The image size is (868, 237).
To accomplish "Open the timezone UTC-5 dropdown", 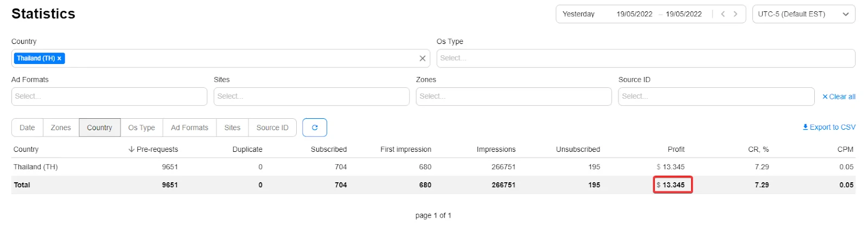I will (803, 14).
